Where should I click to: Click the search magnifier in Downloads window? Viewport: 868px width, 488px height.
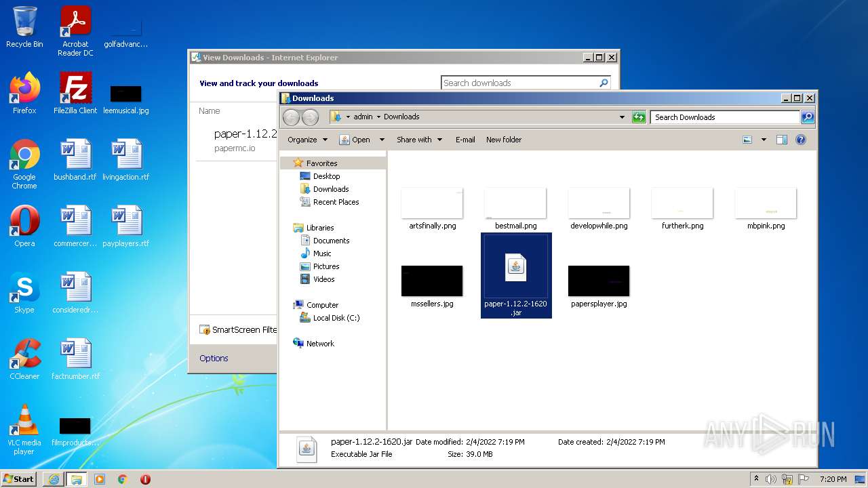807,117
